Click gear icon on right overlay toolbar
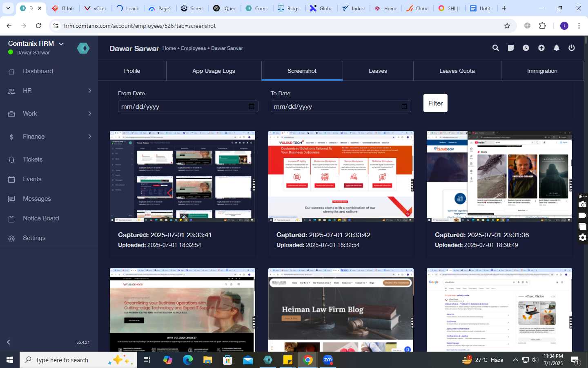The width and height of the screenshot is (588, 368). click(x=583, y=238)
